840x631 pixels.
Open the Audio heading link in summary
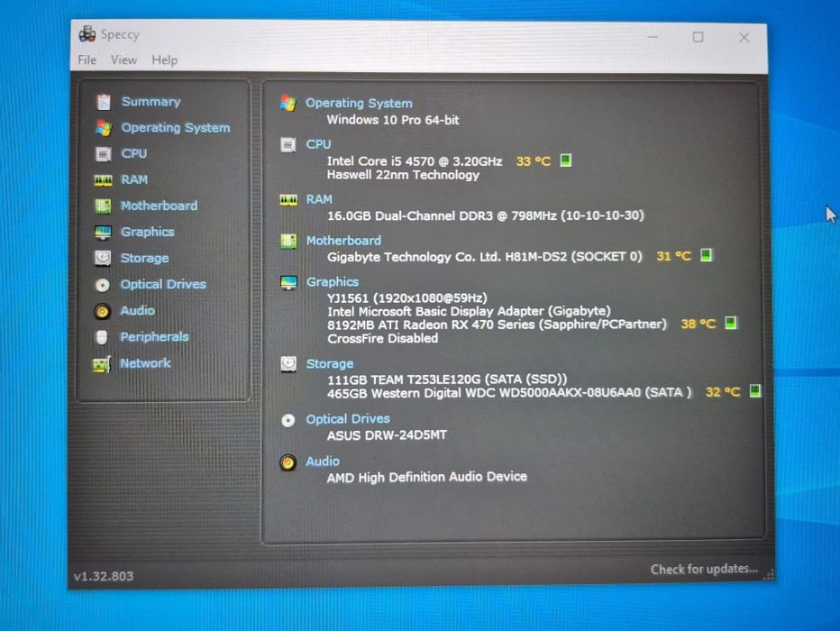tap(323, 461)
